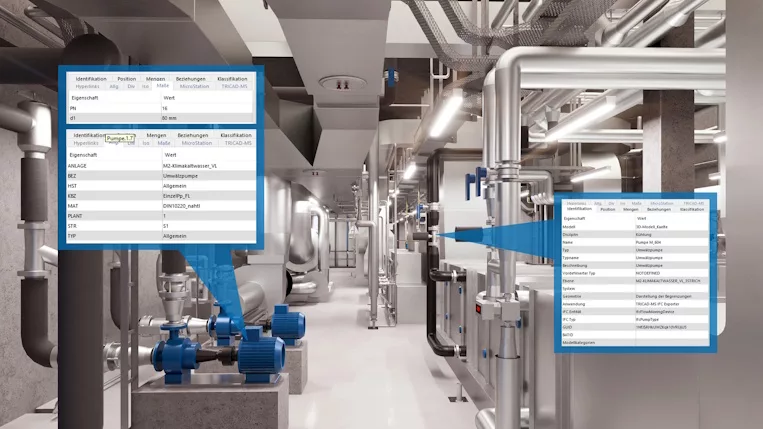Select Modellkategorien row in right panel
This screenshot has width=763, height=429.
tap(635, 343)
